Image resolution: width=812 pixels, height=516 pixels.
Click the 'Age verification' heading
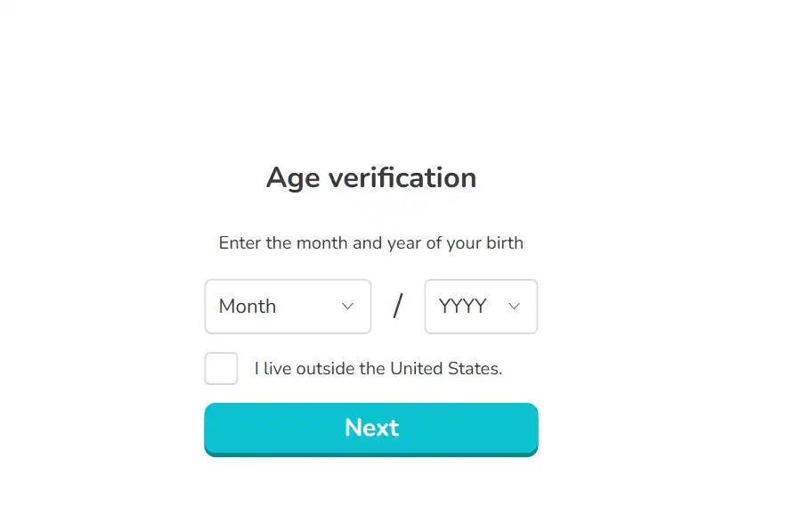371,177
